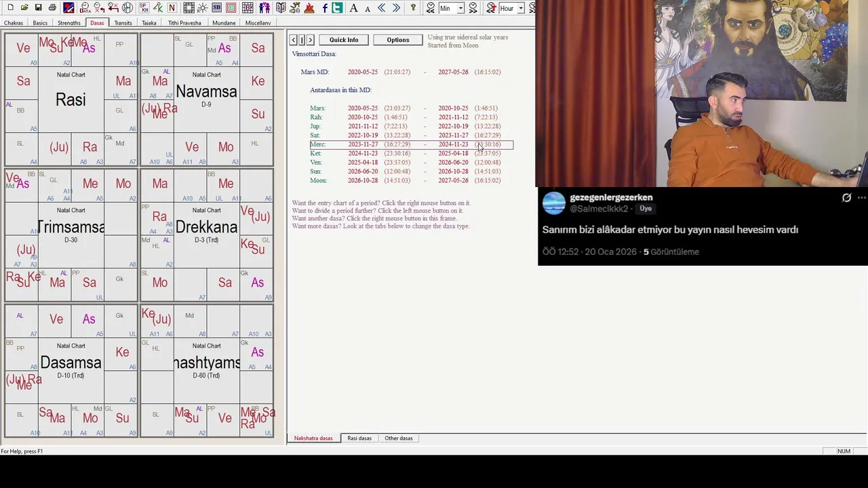The width and height of the screenshot is (868, 488).
Task: Click the Ven antardasa row
Action: (404, 163)
